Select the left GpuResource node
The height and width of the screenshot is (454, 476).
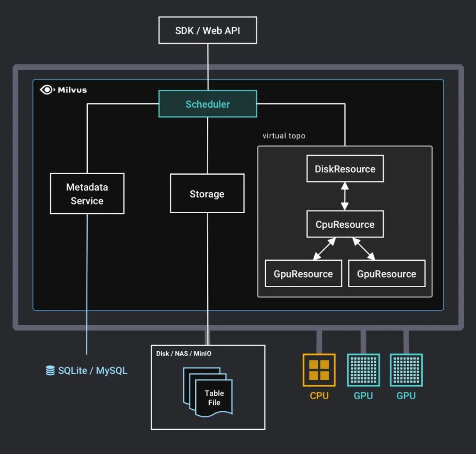(x=303, y=274)
